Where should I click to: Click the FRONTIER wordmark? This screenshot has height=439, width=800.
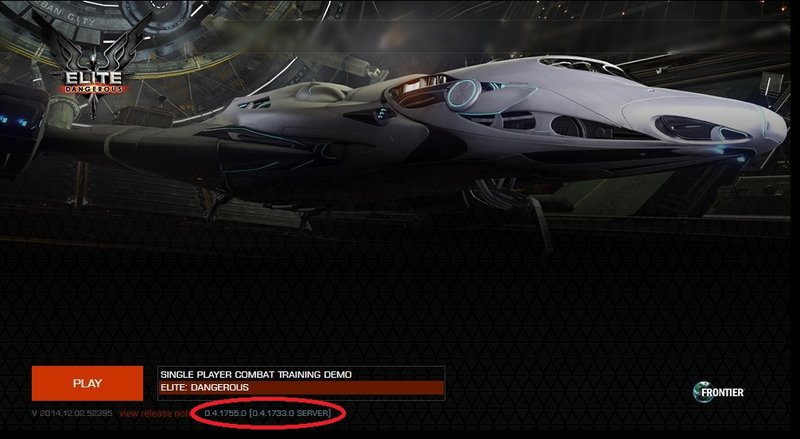pyautogui.click(x=722, y=393)
